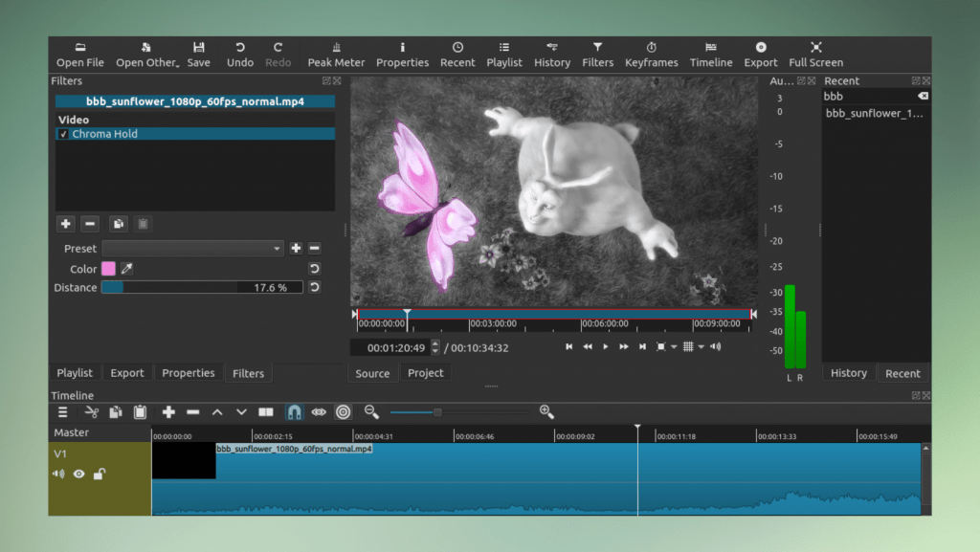Skip to the start of the video
Screen dimensions: 980x552
[x=568, y=346]
